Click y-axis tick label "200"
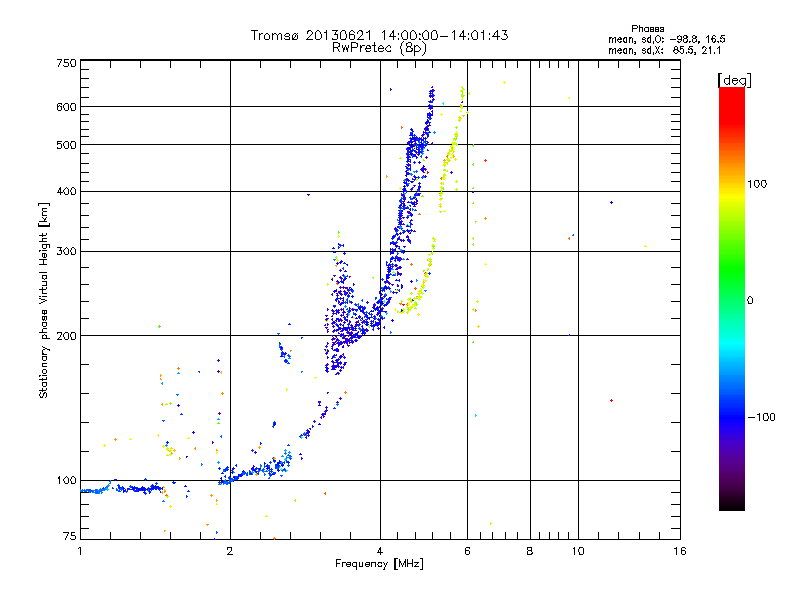Image resolution: width=800 pixels, height=600 pixels. coord(66,336)
